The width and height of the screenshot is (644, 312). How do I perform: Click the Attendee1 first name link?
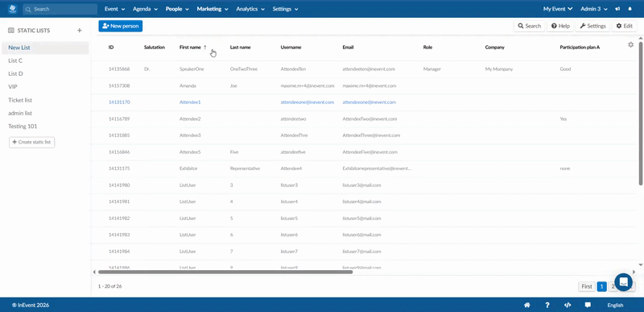190,102
